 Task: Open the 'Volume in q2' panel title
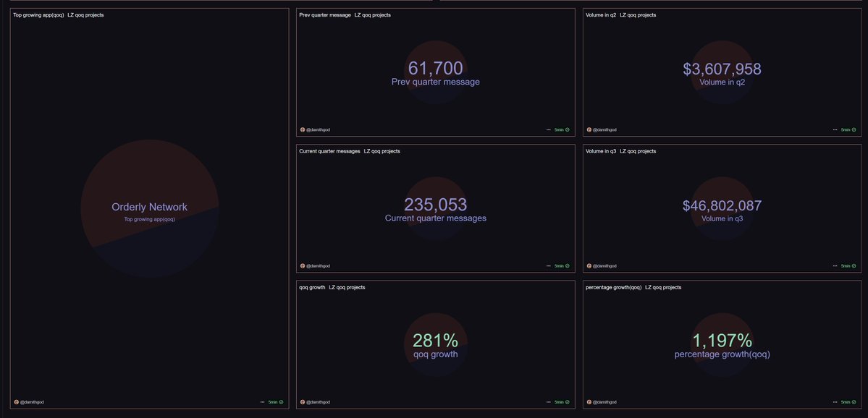coord(601,15)
